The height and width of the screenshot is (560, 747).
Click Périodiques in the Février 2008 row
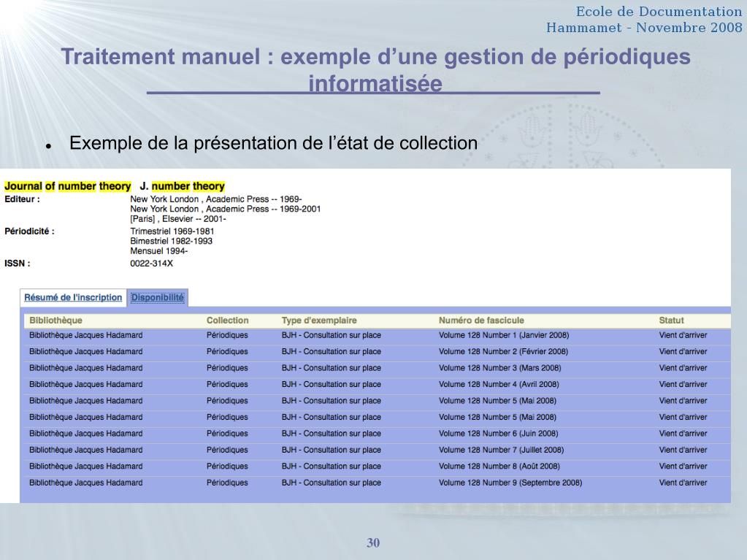pos(227,351)
